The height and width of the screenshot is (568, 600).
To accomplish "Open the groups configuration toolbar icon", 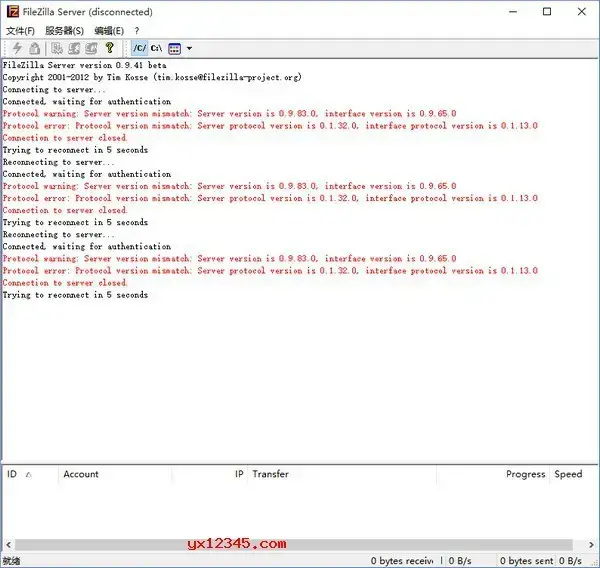I will (x=91, y=48).
